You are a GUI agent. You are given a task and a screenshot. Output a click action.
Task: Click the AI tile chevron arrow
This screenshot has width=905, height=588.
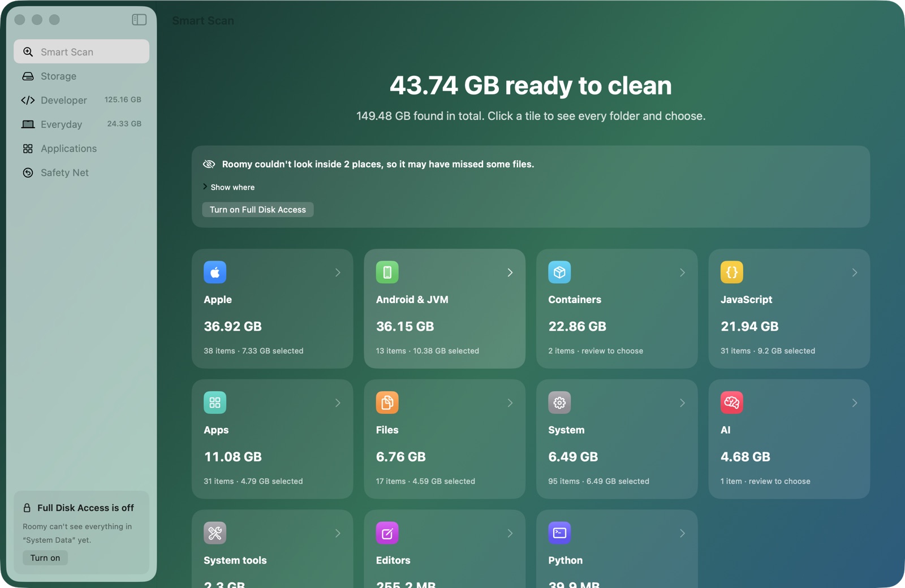click(855, 403)
